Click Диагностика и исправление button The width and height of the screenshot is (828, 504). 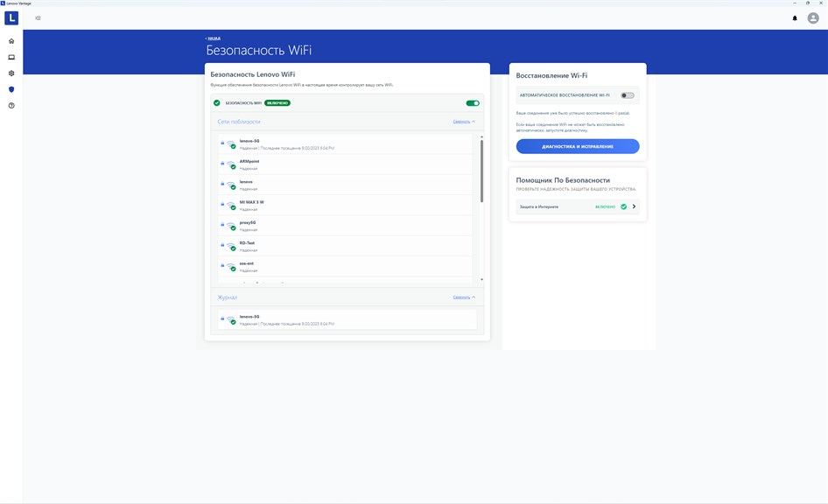(x=578, y=146)
